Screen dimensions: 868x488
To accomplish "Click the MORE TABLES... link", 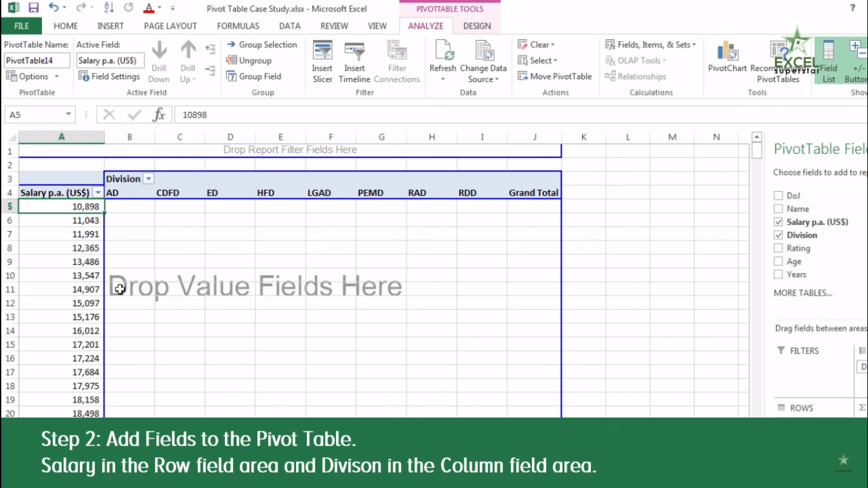I will click(x=803, y=293).
